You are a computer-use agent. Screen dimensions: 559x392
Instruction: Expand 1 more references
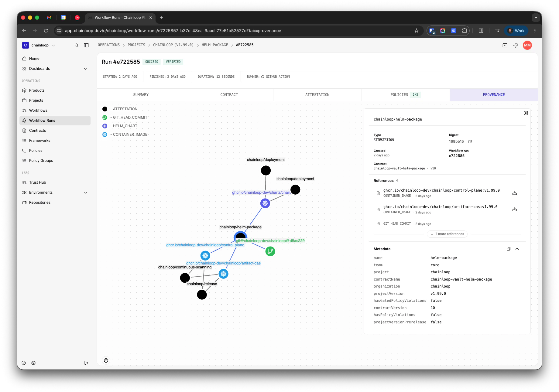[447, 234]
